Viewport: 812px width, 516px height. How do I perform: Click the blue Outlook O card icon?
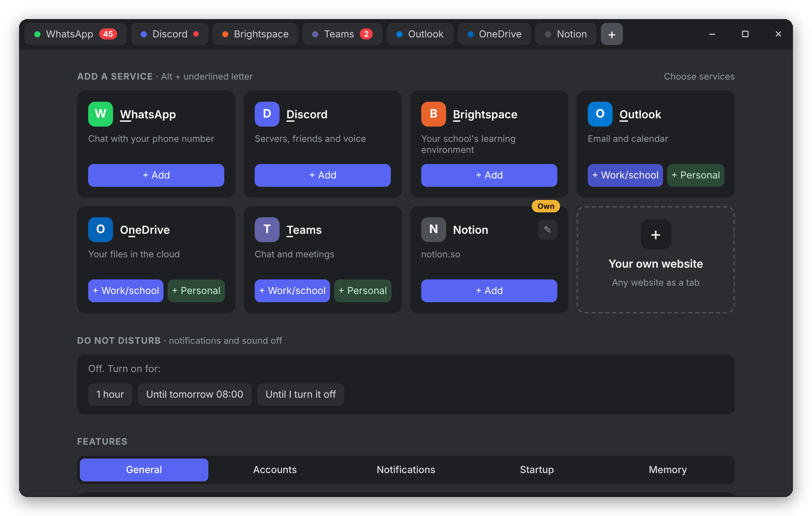600,114
